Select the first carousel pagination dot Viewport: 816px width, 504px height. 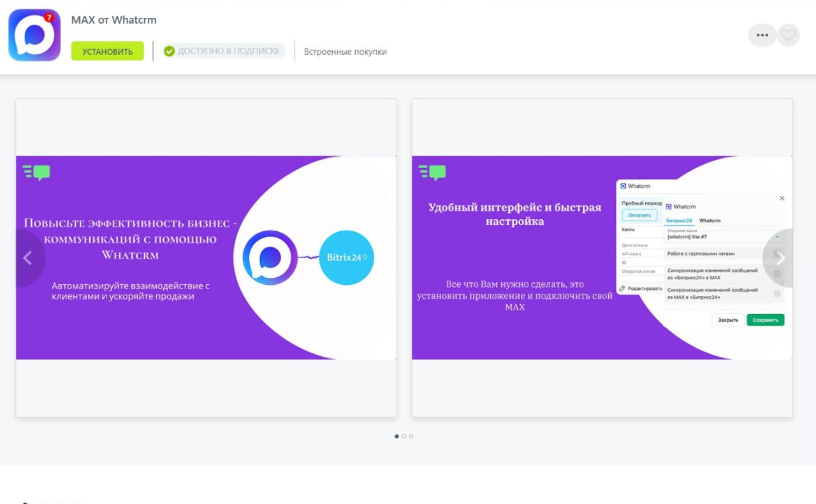397,436
